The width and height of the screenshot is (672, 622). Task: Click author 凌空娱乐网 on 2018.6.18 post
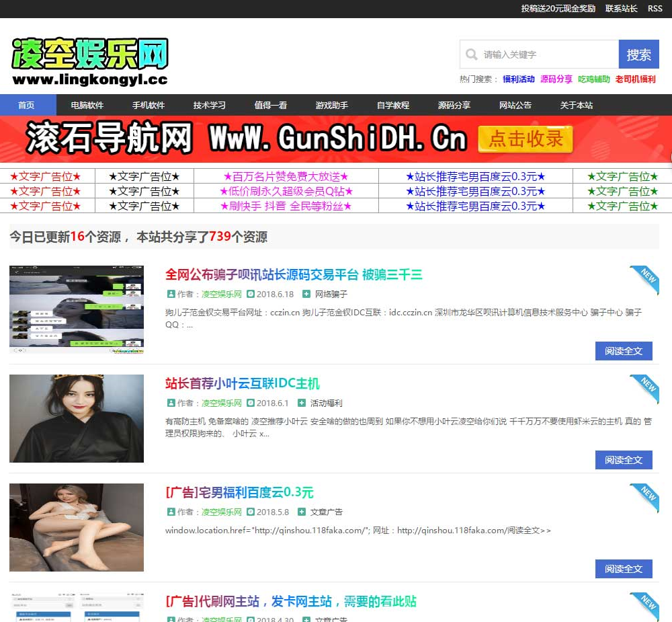pyautogui.click(x=222, y=295)
